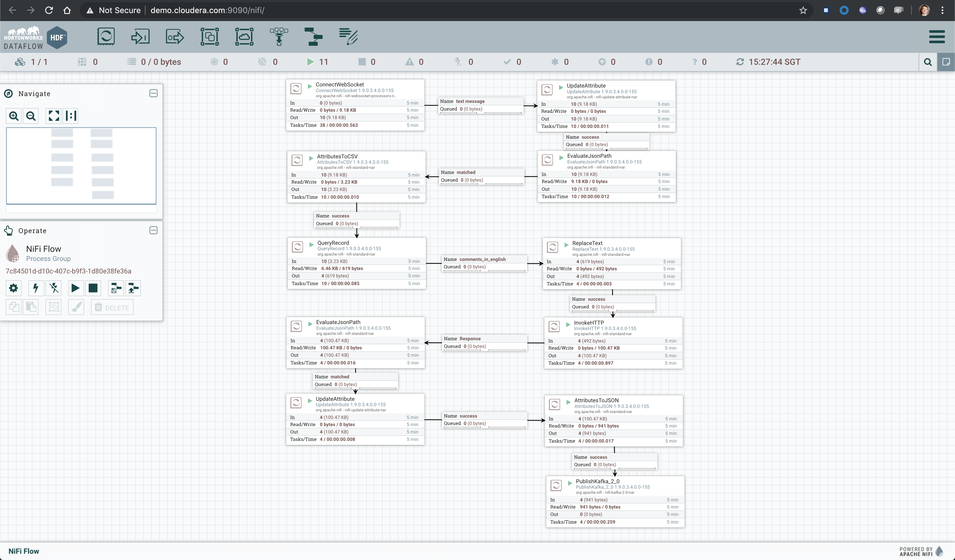Viewport: 955px width, 560px height.
Task: Toggle the bulletin board panel icon
Action: [946, 62]
